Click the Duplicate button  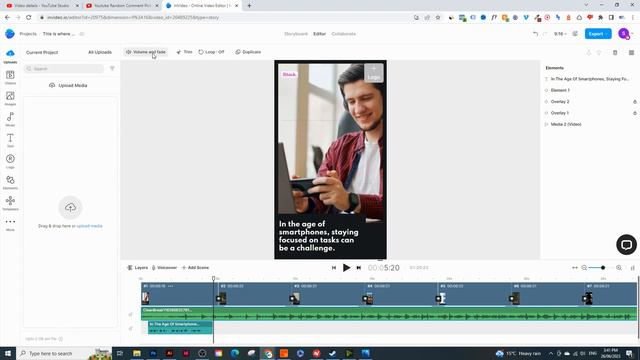tap(248, 52)
